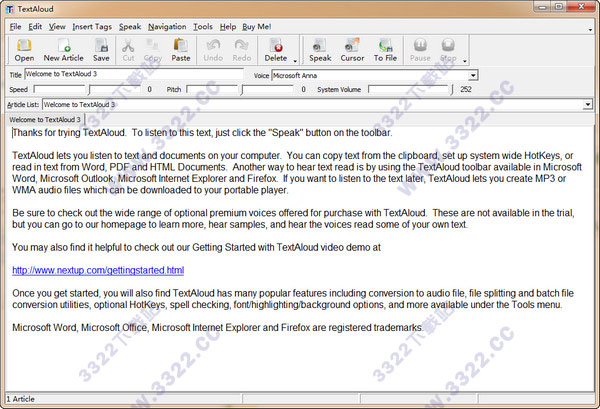The width and height of the screenshot is (600, 409).
Task: Click the To File icon
Action: [x=385, y=51]
